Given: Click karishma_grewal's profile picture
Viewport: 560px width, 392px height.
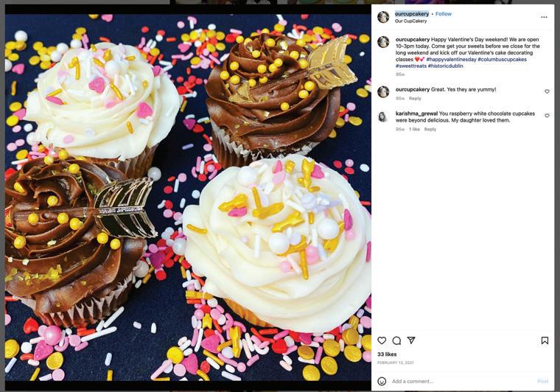Looking at the screenshot, I should [x=383, y=116].
